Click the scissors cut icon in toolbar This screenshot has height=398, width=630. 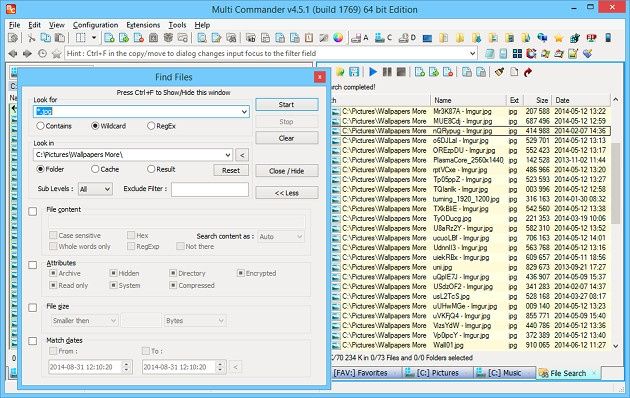pyautogui.click(x=31, y=38)
